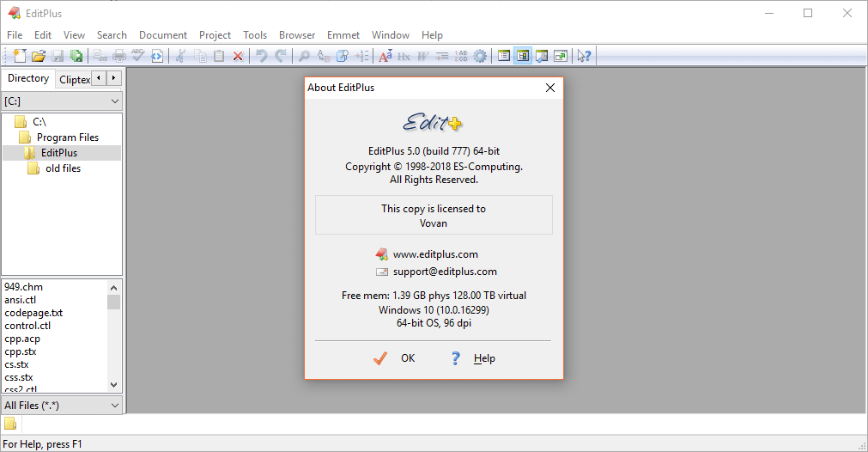Select 949.chm in file list
This screenshot has width=868, height=452.
(x=24, y=287)
